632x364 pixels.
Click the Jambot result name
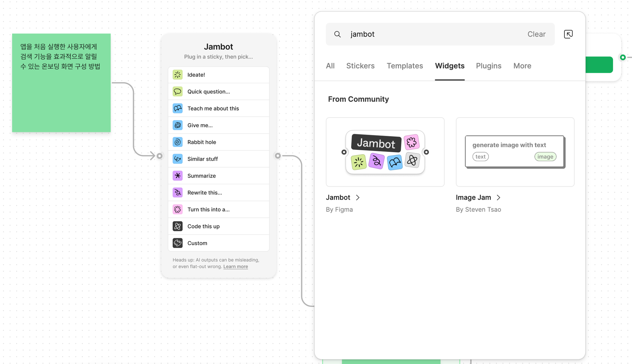(x=338, y=197)
